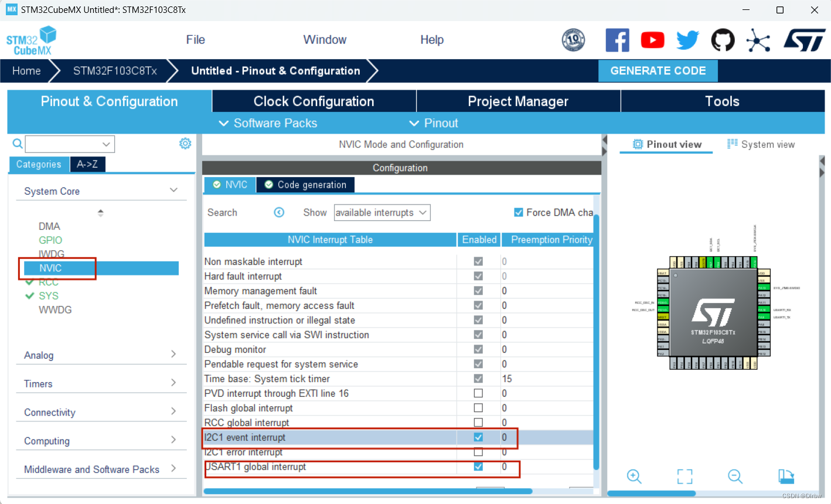Open the Twitter icon link

(687, 40)
